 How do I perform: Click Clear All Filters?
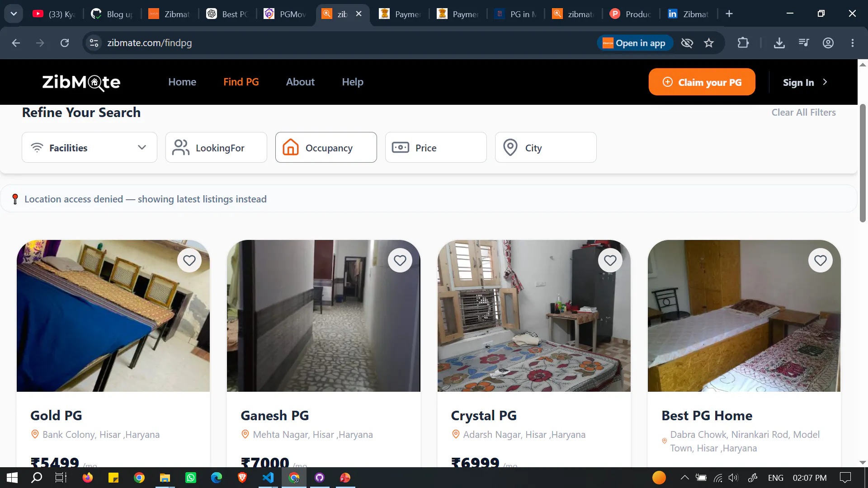point(803,113)
